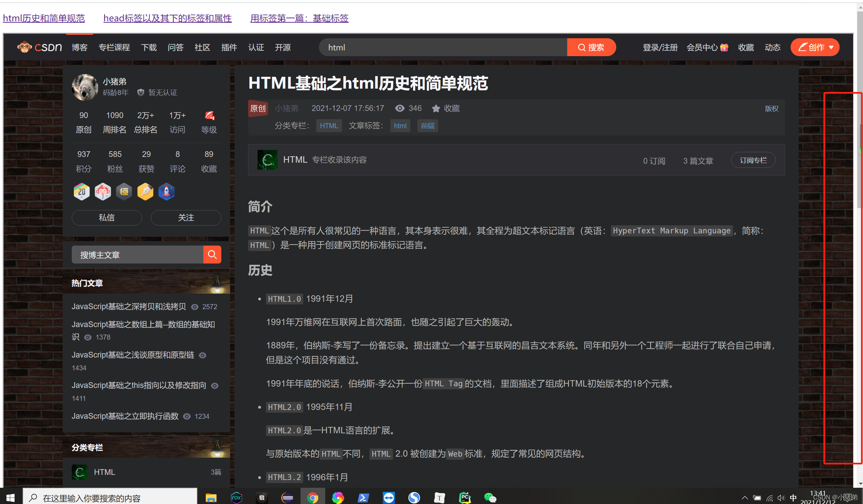
Task: Click the 搜博主文章 search field
Action: (x=137, y=255)
